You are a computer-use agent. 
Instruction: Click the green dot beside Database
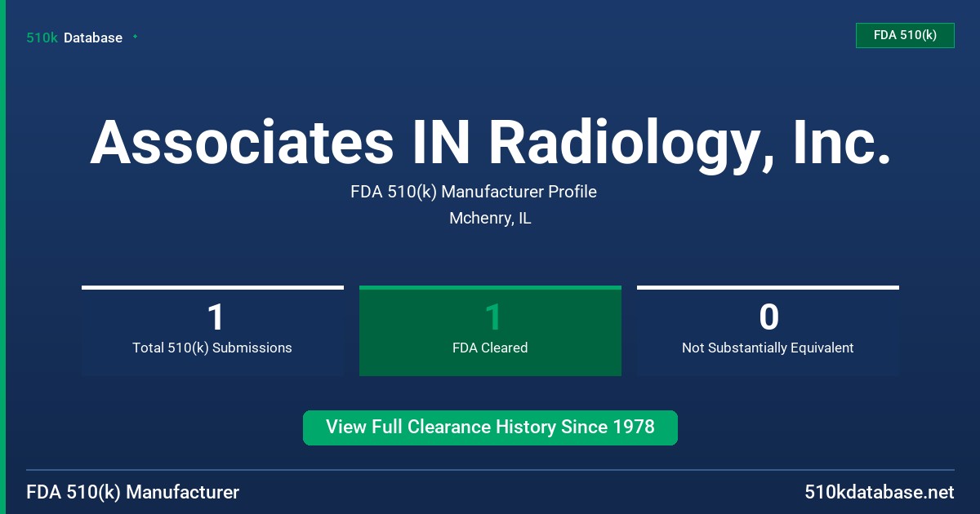coord(135,37)
